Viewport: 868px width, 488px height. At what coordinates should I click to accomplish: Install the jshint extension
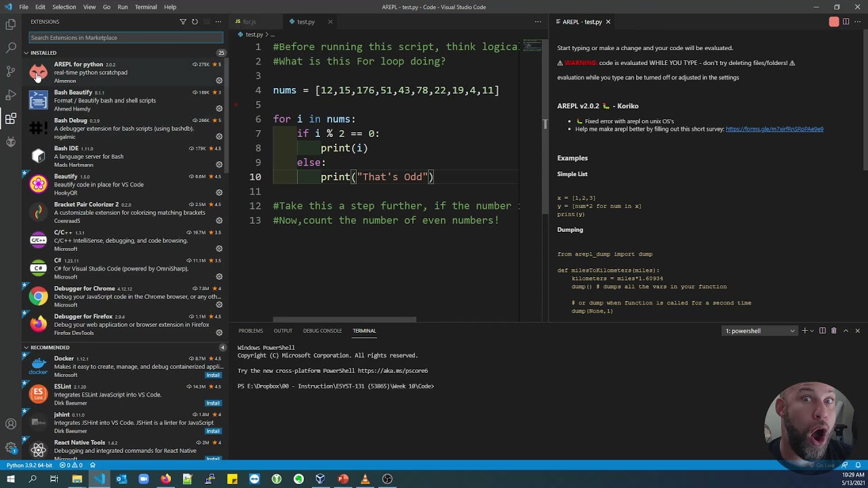tap(213, 431)
